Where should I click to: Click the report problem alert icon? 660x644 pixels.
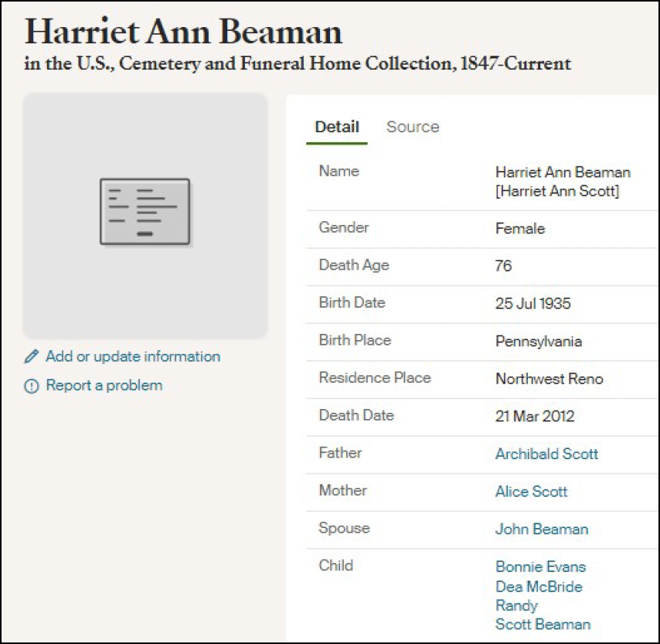31,386
